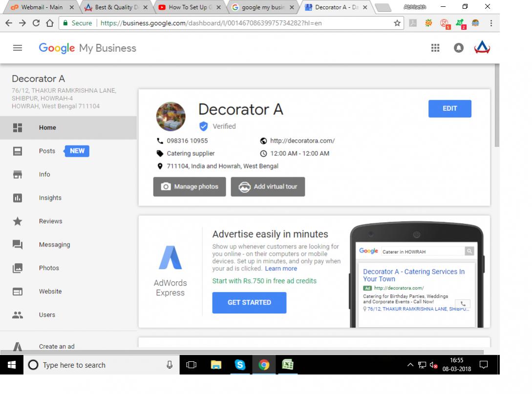Open Skype from the taskbar
The height and width of the screenshot is (394, 532).
[240, 365]
